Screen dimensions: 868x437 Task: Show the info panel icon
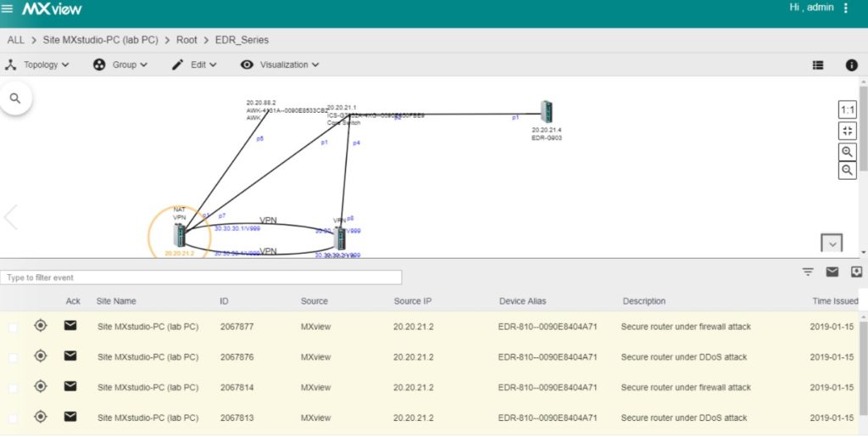(851, 64)
